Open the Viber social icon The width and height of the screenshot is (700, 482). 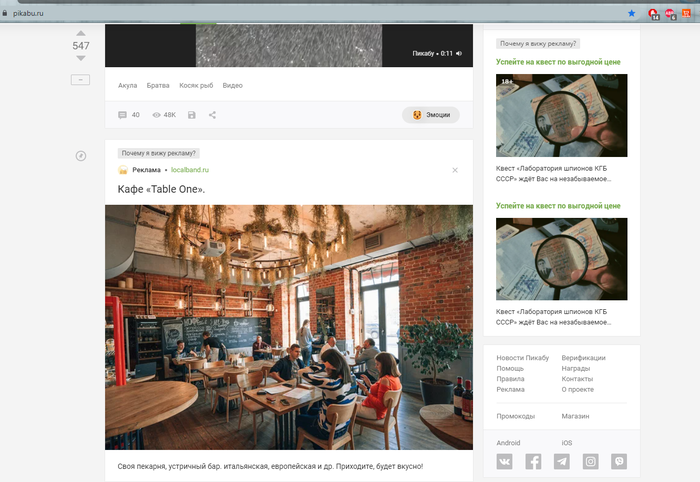(619, 461)
